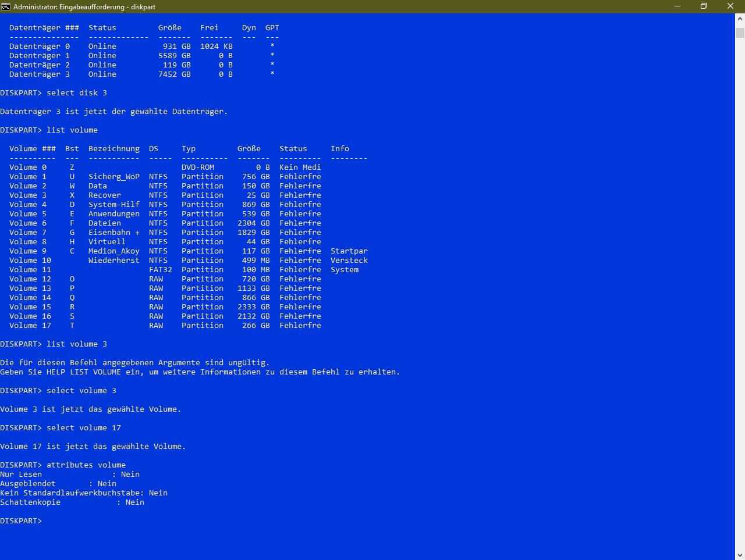745x560 pixels.
Task: Click the 'Versteck' info entry
Action: point(349,261)
